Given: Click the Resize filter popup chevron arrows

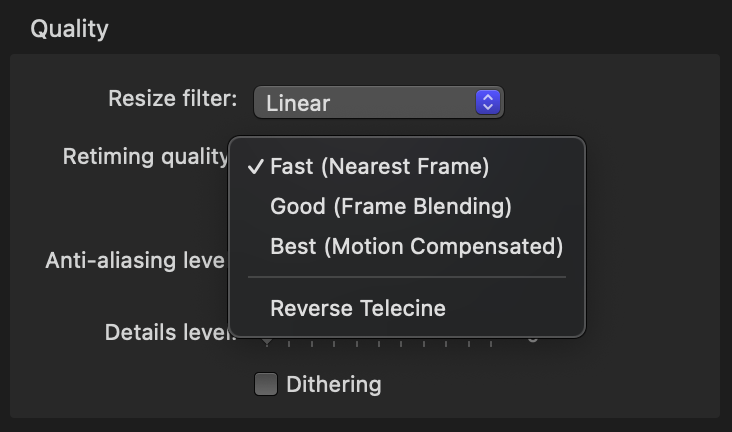Looking at the screenshot, I should [488, 101].
